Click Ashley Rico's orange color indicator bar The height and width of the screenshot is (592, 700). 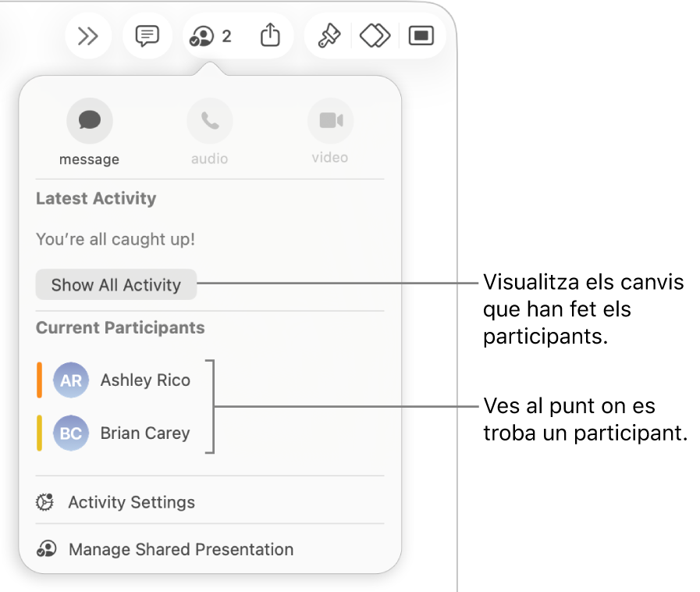(38, 380)
